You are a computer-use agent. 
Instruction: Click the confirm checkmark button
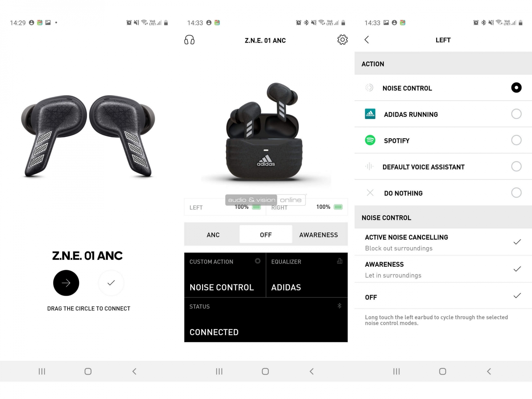(111, 282)
